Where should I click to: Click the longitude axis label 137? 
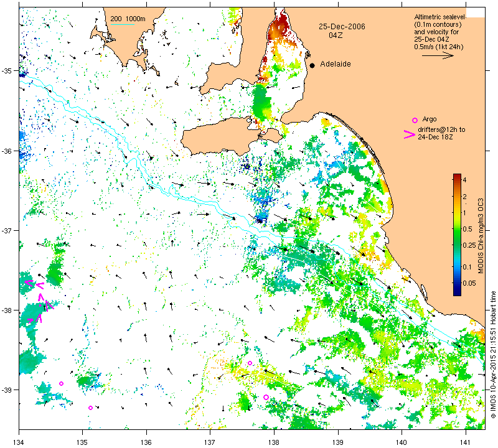pos(210,442)
